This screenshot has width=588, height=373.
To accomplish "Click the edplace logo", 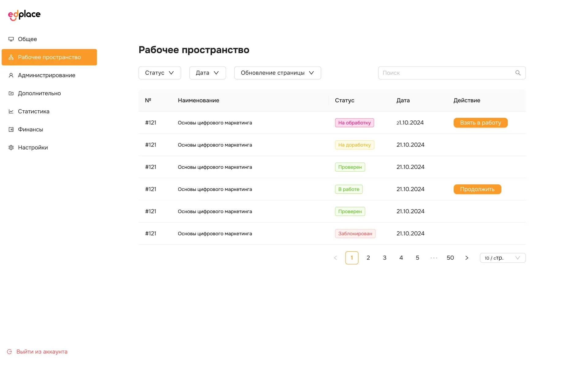I will pyautogui.click(x=24, y=15).
